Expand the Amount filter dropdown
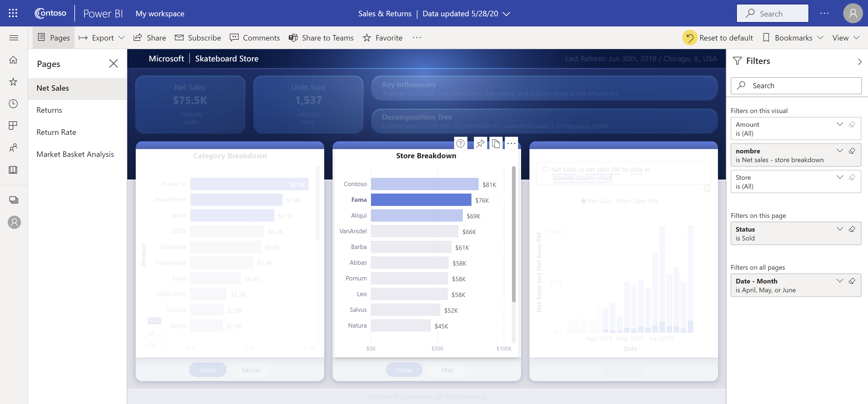Screen dimensions: 868x404 tap(840, 124)
